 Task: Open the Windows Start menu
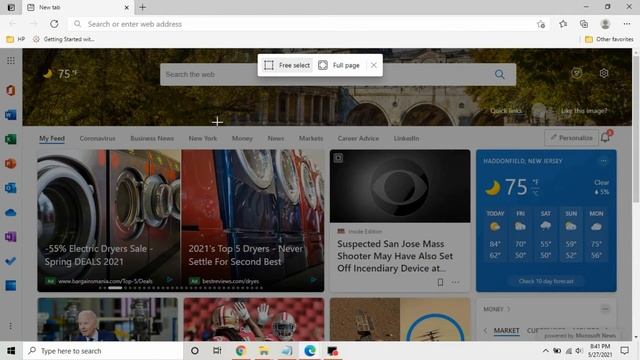tap(11, 351)
